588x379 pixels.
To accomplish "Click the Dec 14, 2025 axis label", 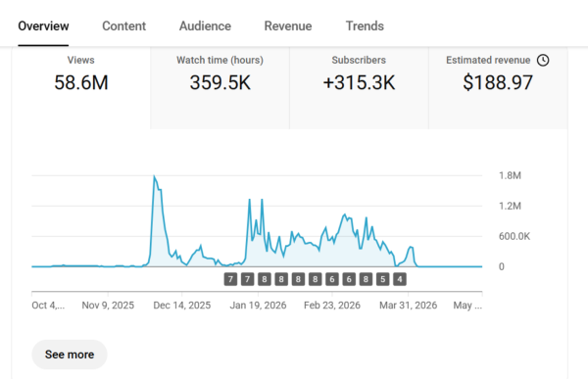I will pos(182,306).
